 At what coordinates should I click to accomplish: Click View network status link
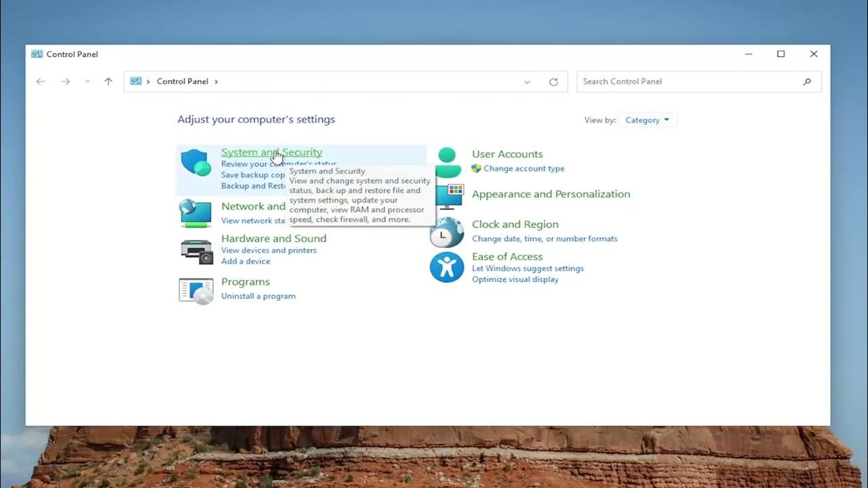pyautogui.click(x=253, y=220)
